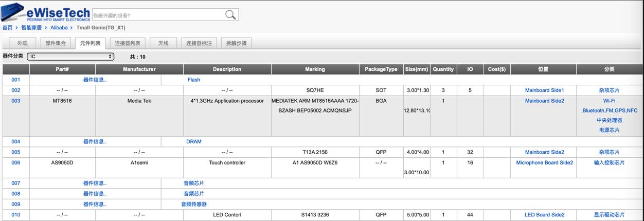Open the 拆解步骤 tab

pyautogui.click(x=237, y=44)
